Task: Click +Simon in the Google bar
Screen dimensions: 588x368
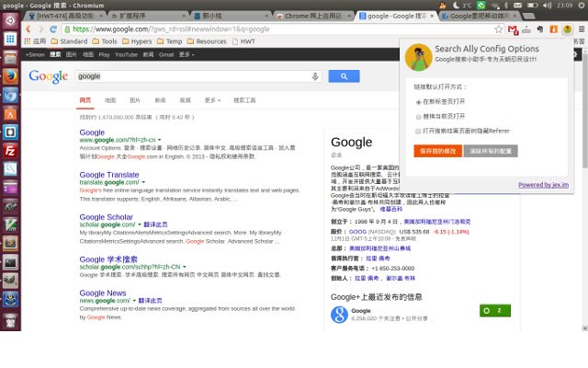Action: 35,54
